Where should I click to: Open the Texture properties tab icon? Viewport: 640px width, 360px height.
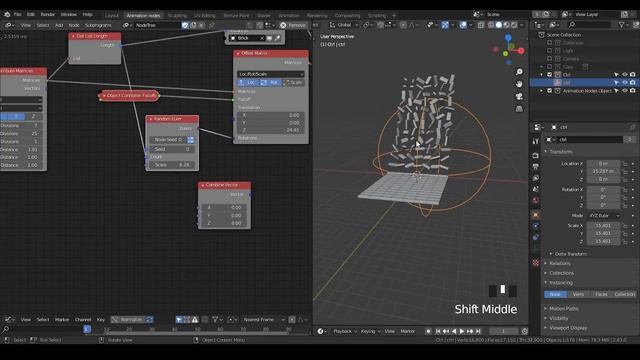[x=536, y=263]
